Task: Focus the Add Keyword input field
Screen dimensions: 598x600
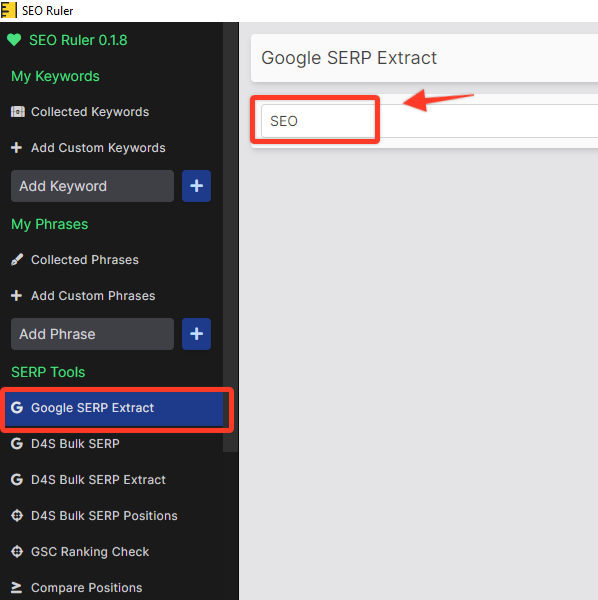Action: pyautogui.click(x=92, y=186)
